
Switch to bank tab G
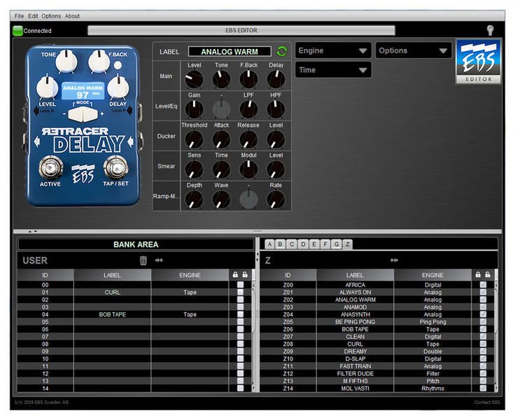[337, 244]
